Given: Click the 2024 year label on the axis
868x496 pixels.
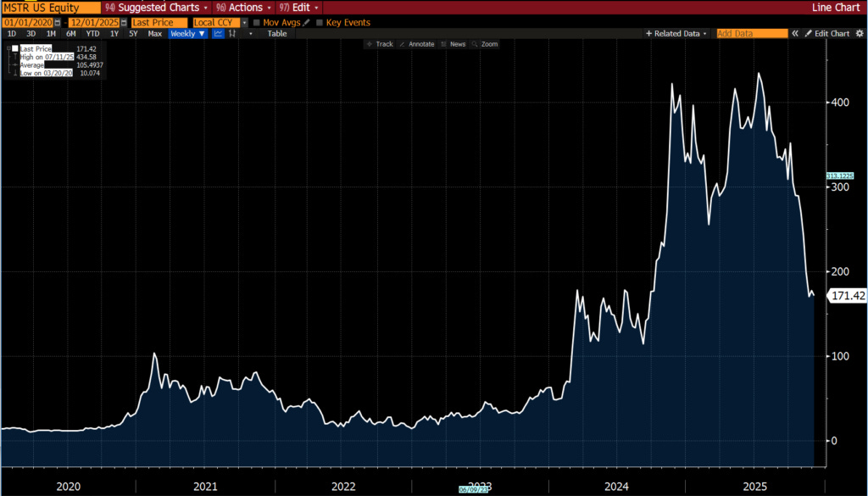Looking at the screenshot, I should [617, 487].
